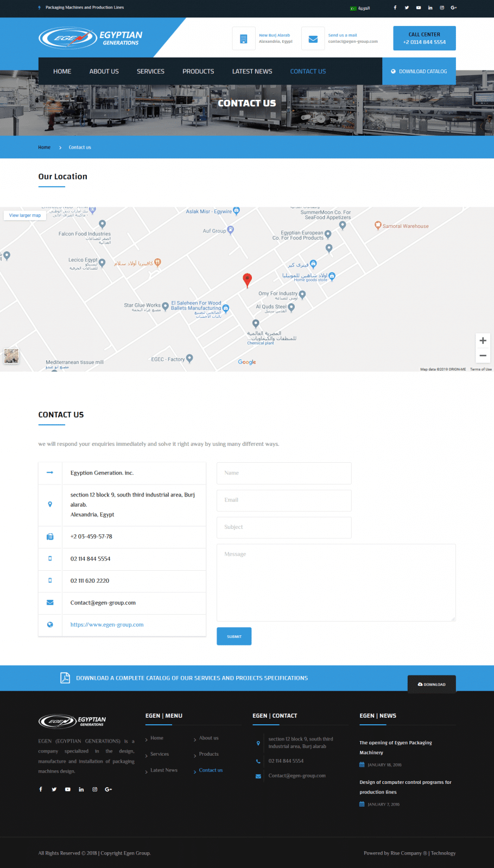Open LinkedIn icon in the footer
Viewport: 494px width, 868px height.
[81, 789]
